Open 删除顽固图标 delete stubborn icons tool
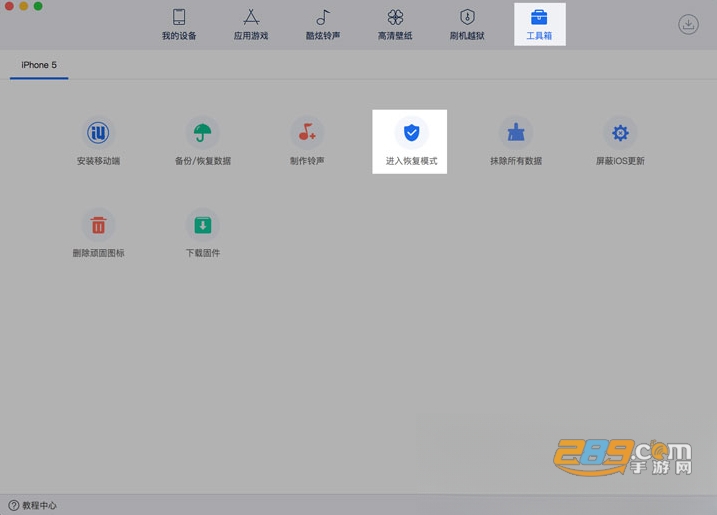Image resolution: width=717 pixels, height=515 pixels. [x=98, y=233]
